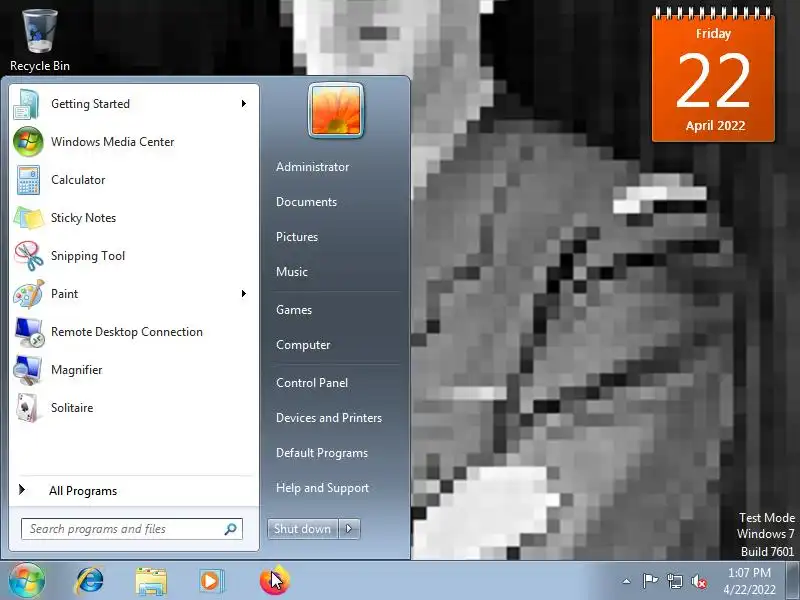Focus Search programs and files box
This screenshot has height=600, width=800.
click(x=132, y=529)
